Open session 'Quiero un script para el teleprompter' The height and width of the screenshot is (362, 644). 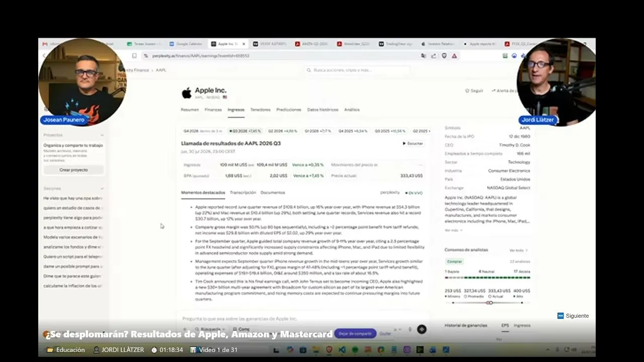pos(73,256)
